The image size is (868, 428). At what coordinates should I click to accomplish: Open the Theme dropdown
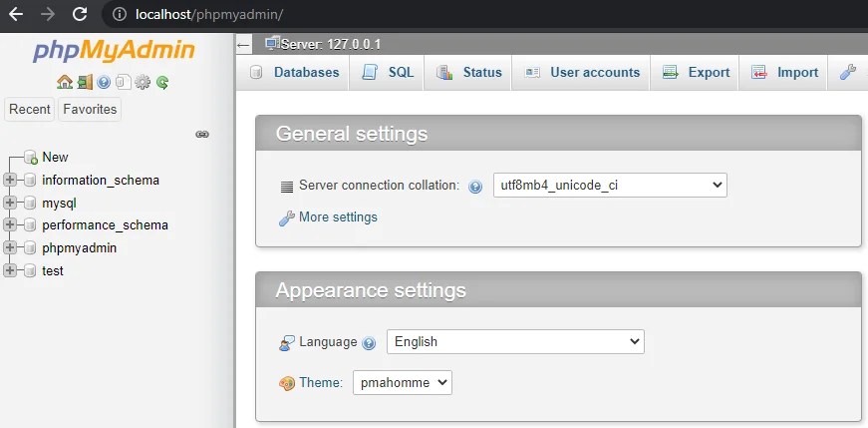tap(403, 382)
